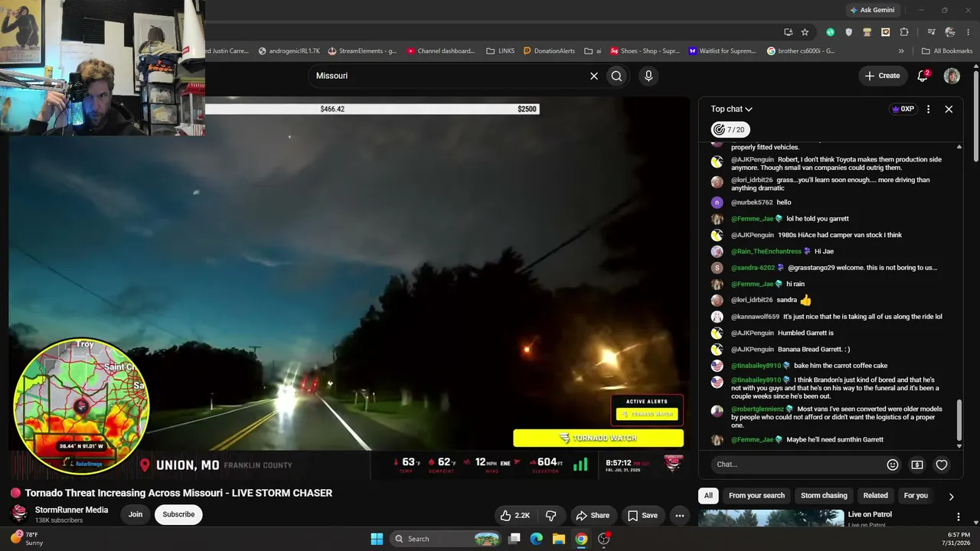Open the Chrome extensions puzzle menu
The image size is (980, 551).
[x=904, y=32]
